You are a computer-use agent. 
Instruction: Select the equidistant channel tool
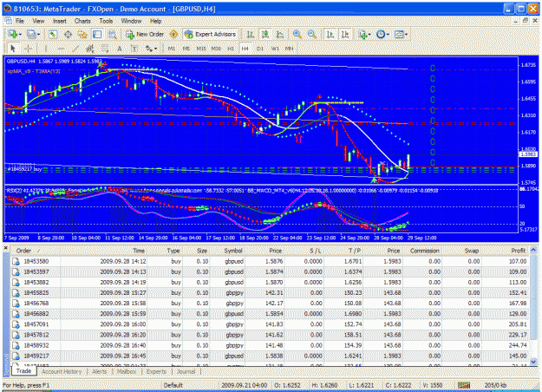pos(90,49)
